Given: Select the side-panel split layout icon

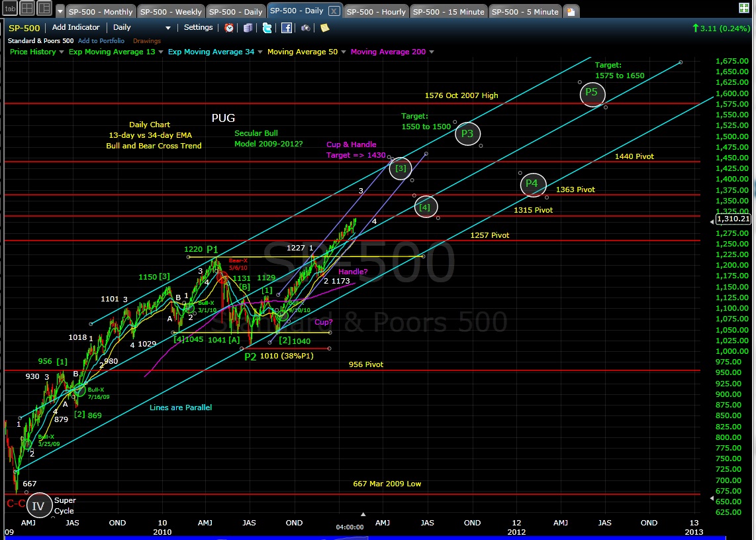Looking at the screenshot, I should coord(44,9).
